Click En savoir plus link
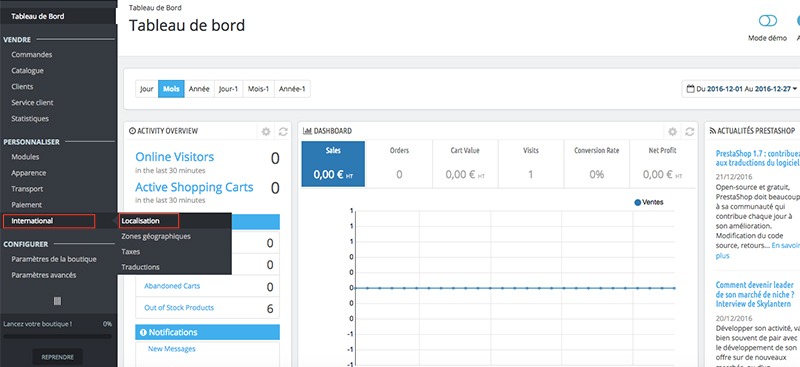 [x=757, y=251]
